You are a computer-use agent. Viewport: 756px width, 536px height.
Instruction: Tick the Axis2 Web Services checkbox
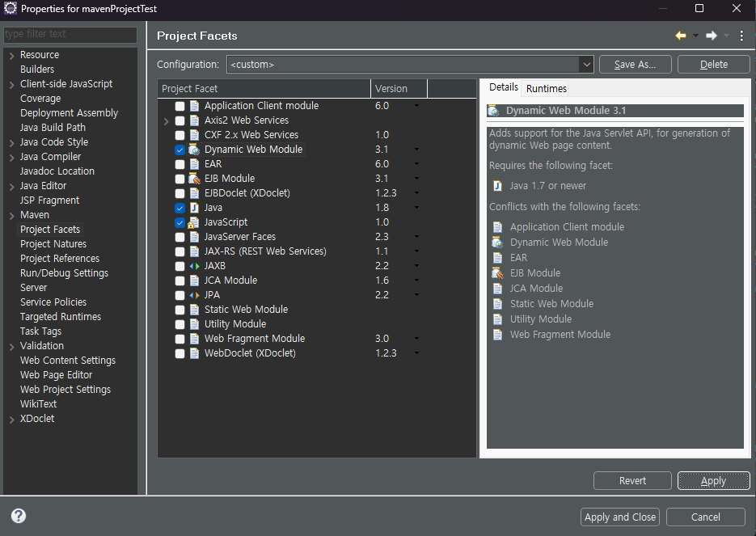pos(179,120)
